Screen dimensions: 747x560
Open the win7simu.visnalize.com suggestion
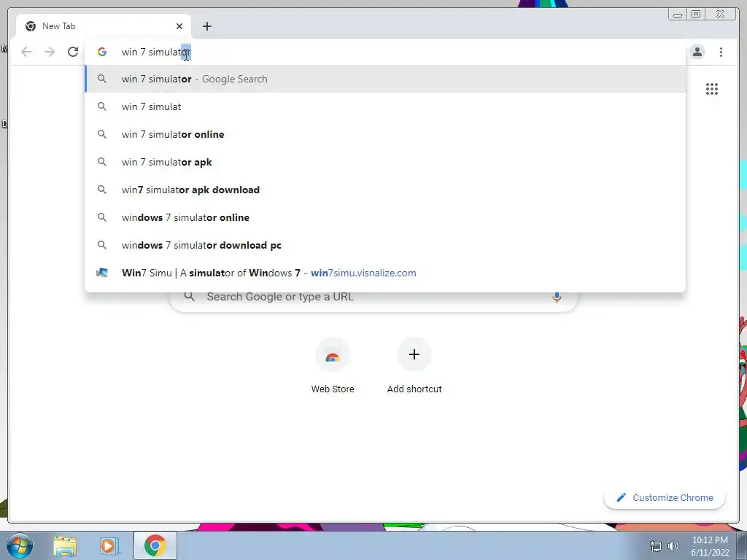pyautogui.click(x=385, y=273)
